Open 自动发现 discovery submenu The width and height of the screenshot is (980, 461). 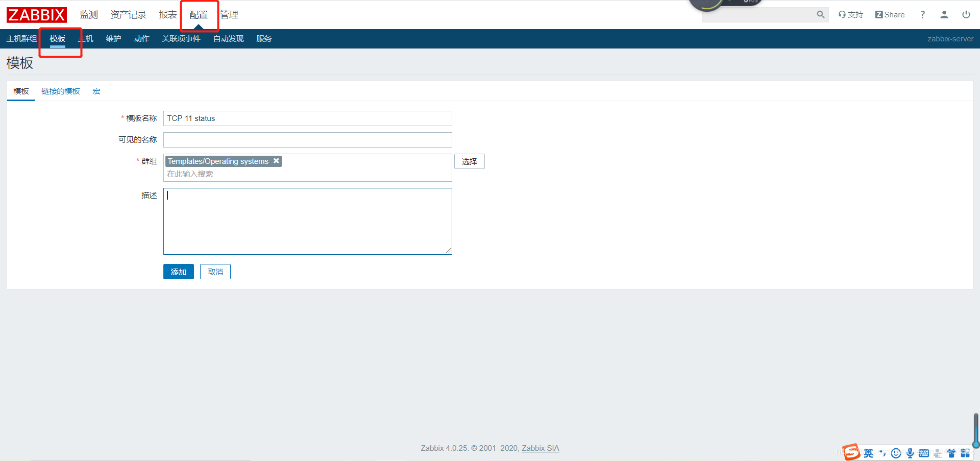click(x=228, y=39)
